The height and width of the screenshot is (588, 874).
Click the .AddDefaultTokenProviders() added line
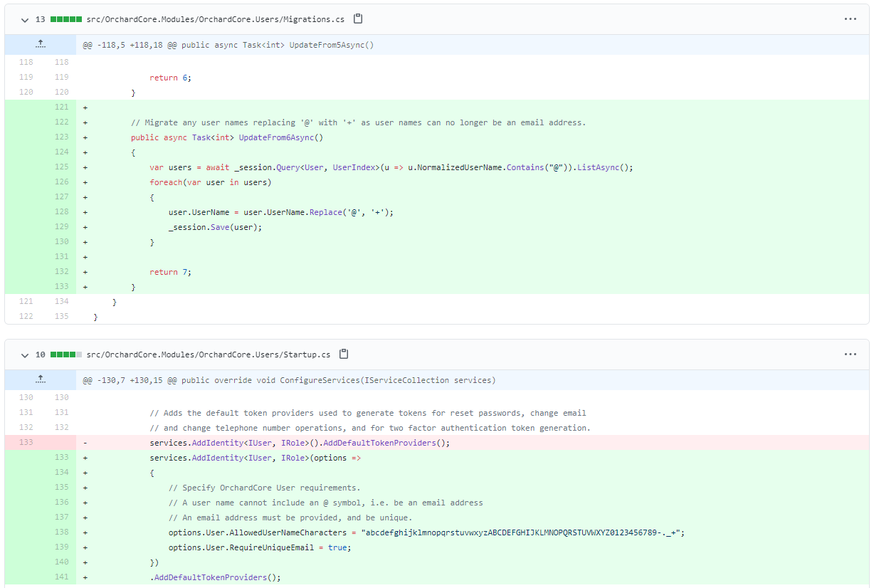(216, 577)
